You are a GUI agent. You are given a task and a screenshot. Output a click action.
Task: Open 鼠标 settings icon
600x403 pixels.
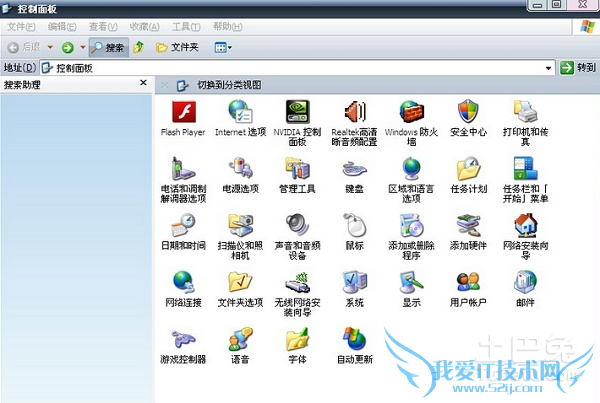click(354, 232)
